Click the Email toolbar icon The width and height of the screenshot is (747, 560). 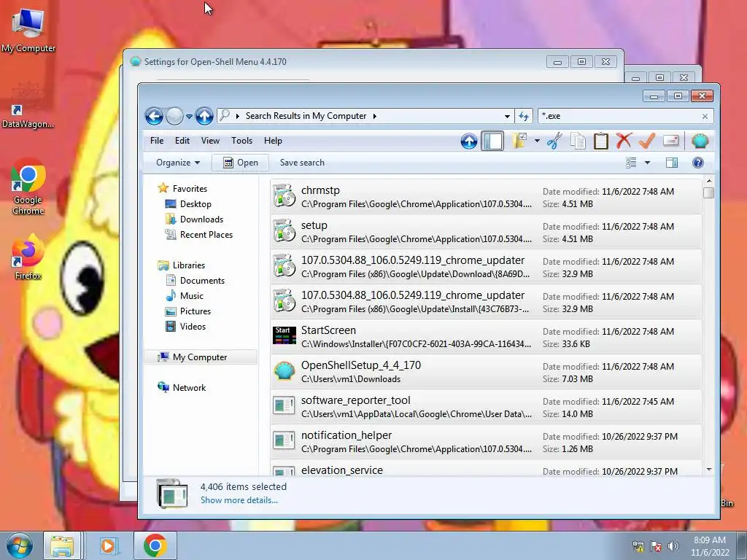[x=670, y=141]
